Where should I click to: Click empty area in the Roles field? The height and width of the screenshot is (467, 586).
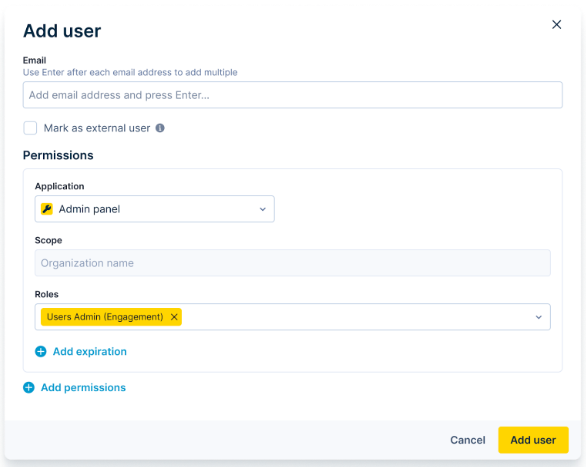355,317
